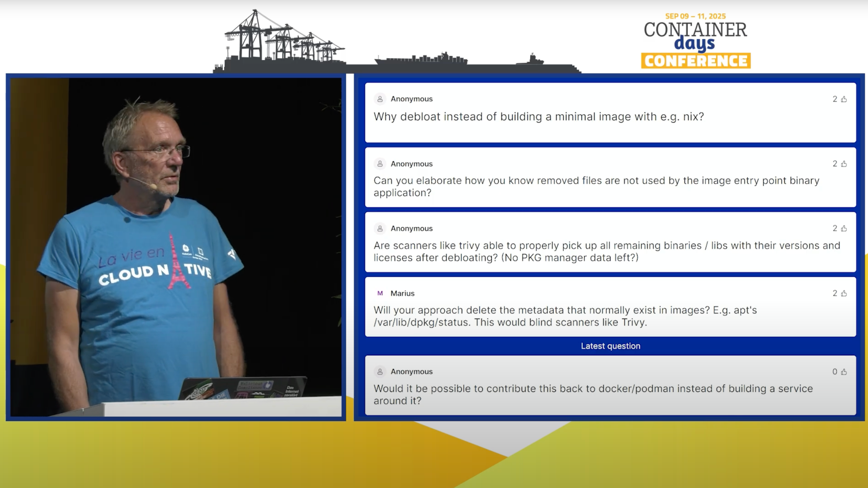The width and height of the screenshot is (868, 488).
Task: Open the 'Why debloat instead of building' question
Action: pos(538,117)
